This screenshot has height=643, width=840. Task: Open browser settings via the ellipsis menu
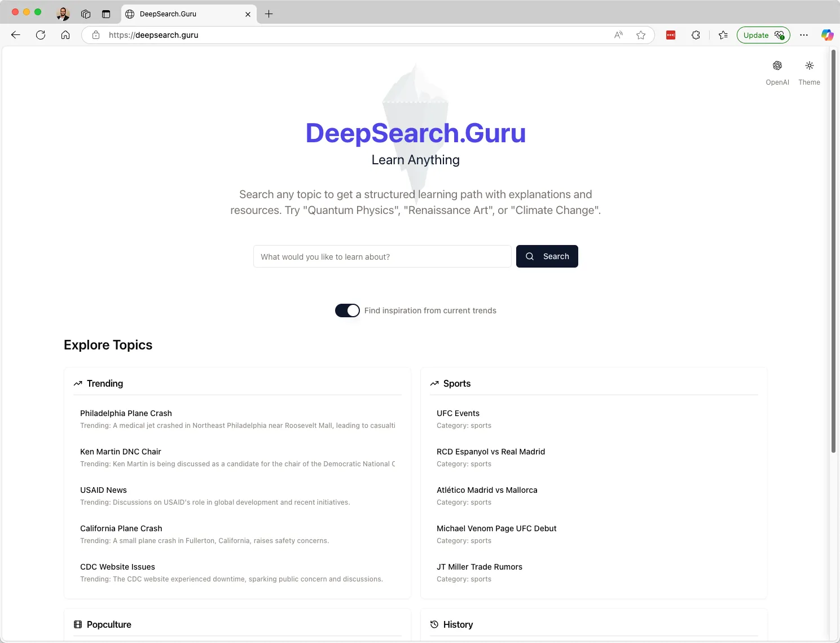point(803,34)
